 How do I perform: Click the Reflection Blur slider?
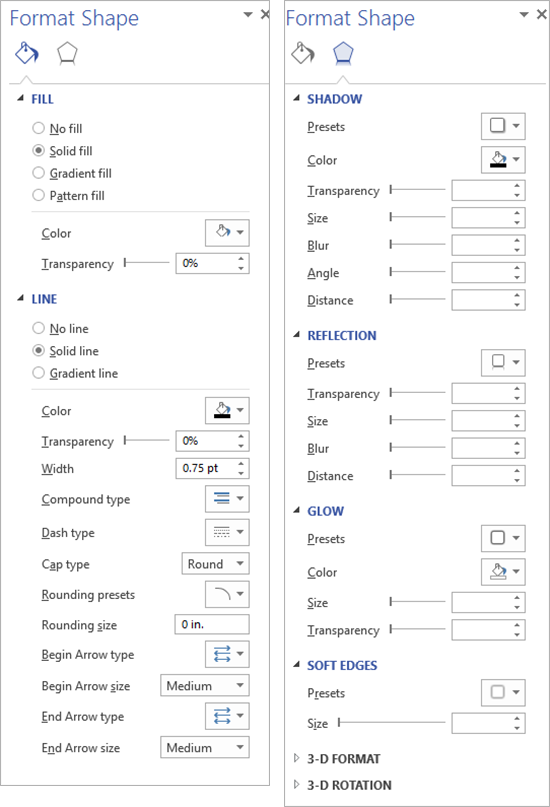(x=417, y=448)
